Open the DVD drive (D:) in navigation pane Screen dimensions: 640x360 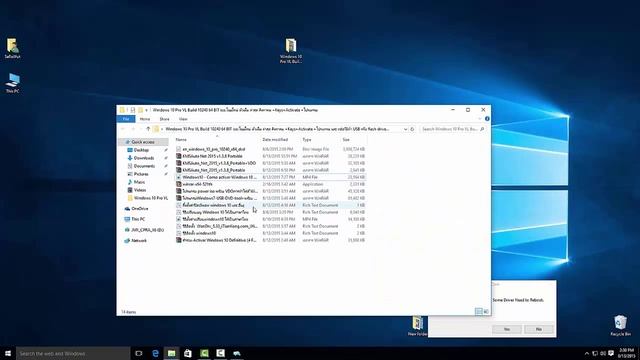pos(147,230)
